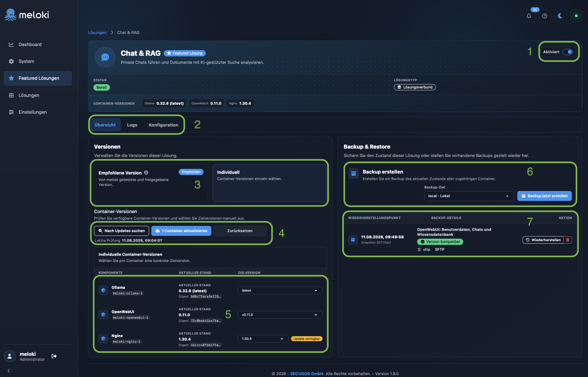This screenshot has width=588, height=377.
Task: Select the Individuell version option card
Action: click(x=270, y=183)
